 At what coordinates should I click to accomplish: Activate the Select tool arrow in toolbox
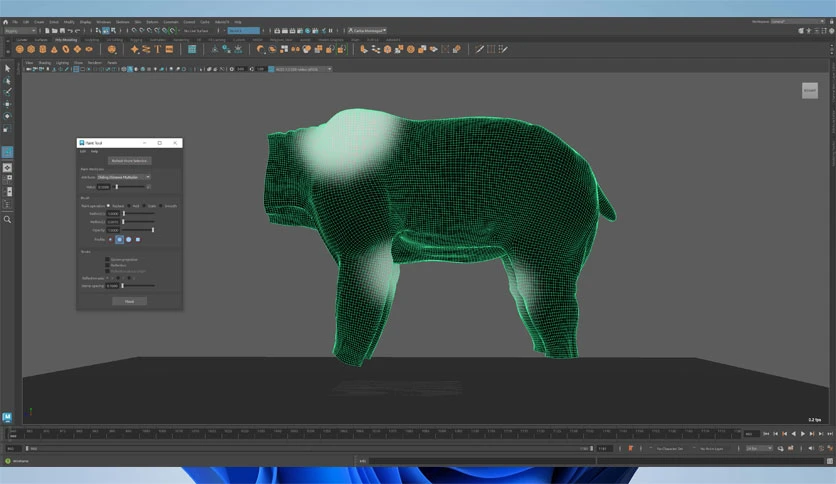click(x=7, y=68)
